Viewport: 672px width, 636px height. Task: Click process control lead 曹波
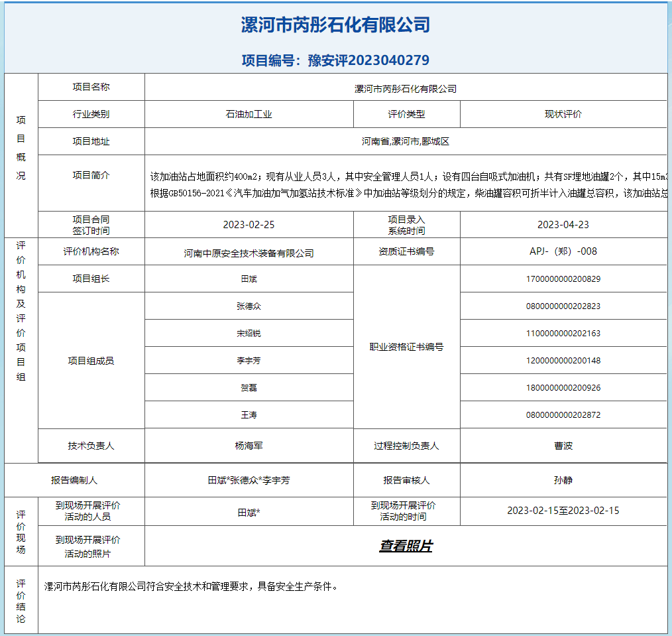tap(563, 446)
